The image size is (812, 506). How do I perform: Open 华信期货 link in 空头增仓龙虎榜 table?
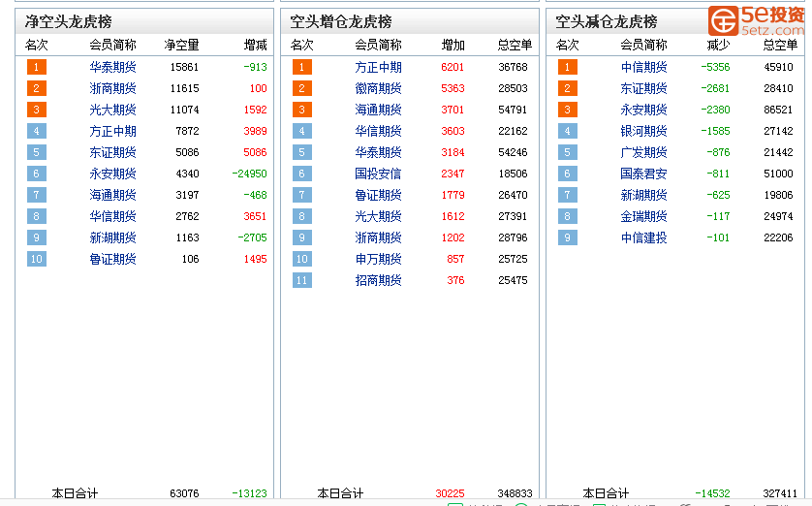click(378, 131)
